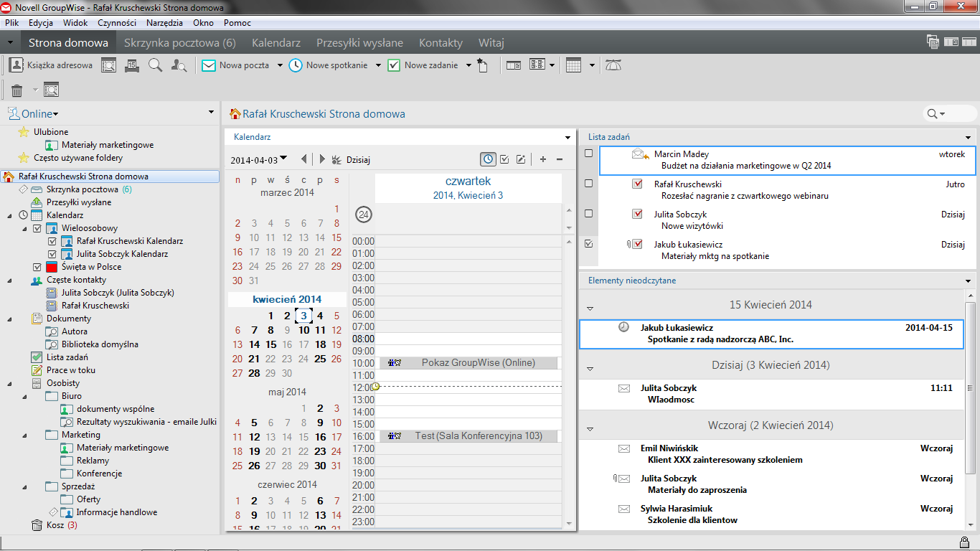The height and width of the screenshot is (551, 980).
Task: Uncheck Rafał Kruschewski Kalendarz checkbox
Action: point(52,241)
